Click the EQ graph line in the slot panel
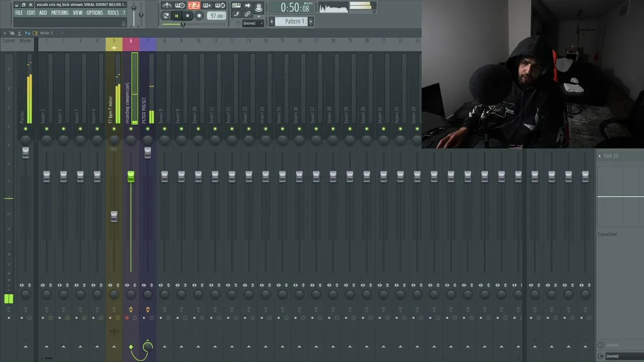This screenshot has width=644, height=362. (621, 197)
